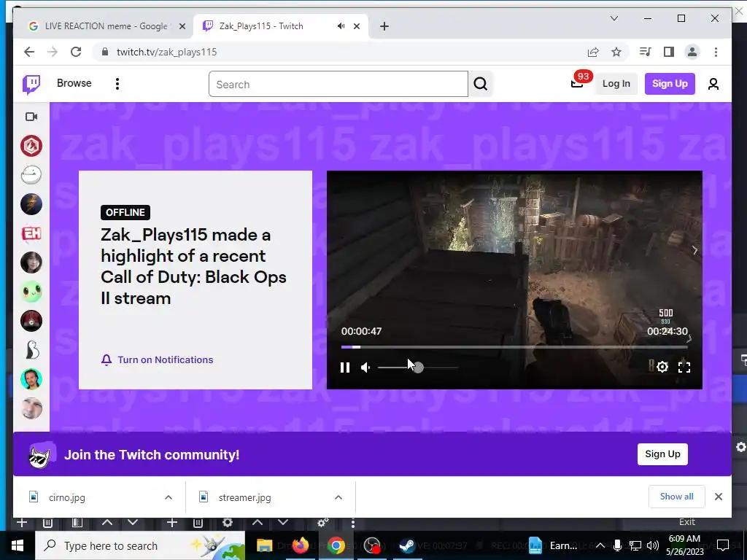The height and width of the screenshot is (560, 747).
Task: Close the downloads bar
Action: [x=719, y=497]
